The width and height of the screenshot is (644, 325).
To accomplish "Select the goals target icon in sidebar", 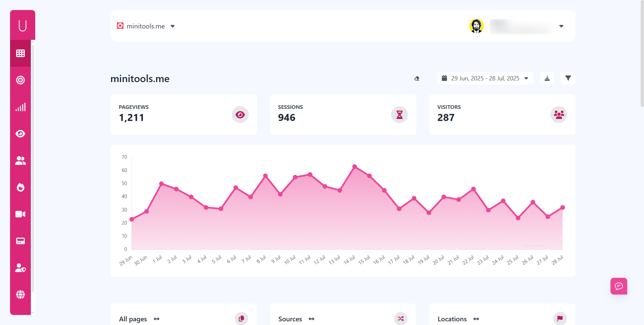I will [x=20, y=80].
